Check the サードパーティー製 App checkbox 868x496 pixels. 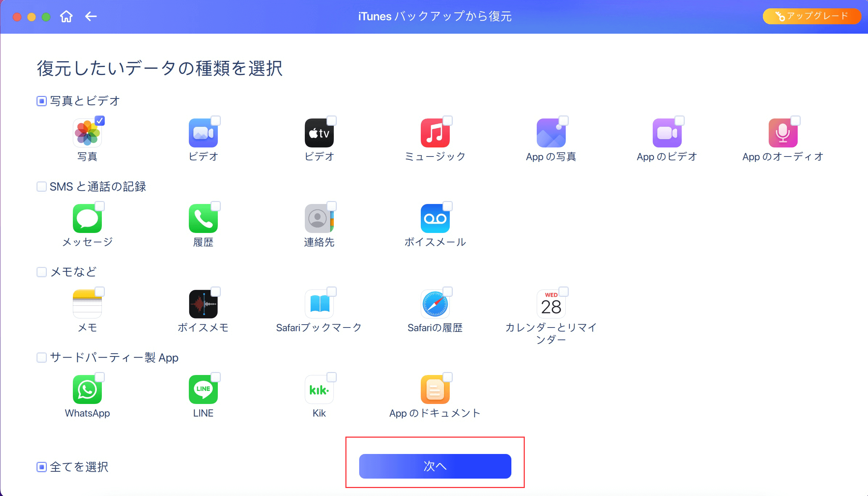42,358
